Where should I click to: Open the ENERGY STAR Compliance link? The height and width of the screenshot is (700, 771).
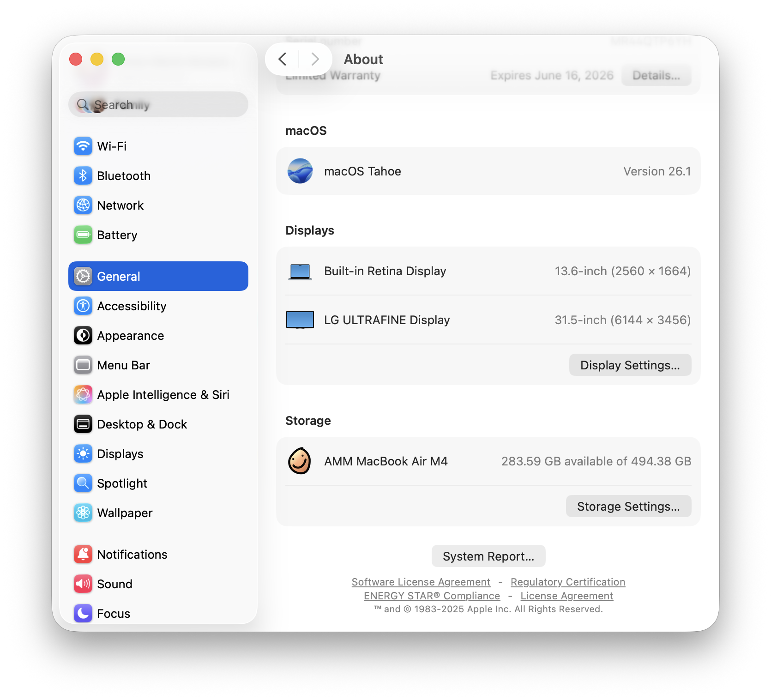pyautogui.click(x=432, y=596)
